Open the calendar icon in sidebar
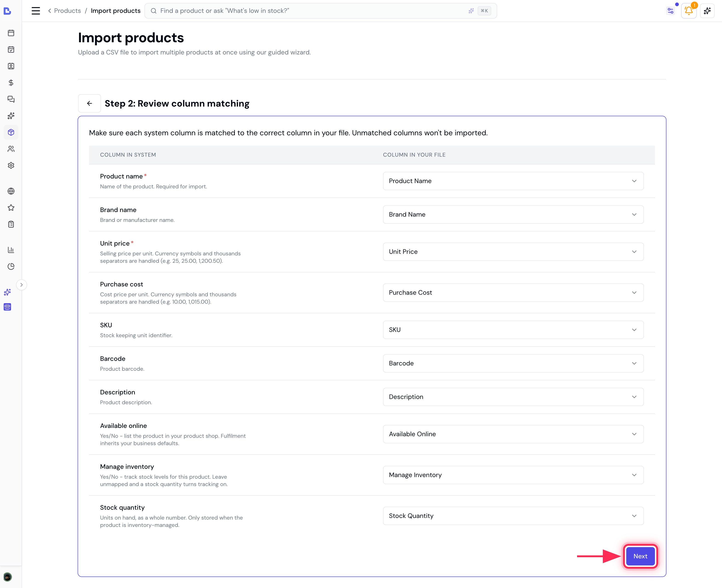722x588 pixels. tap(11, 33)
